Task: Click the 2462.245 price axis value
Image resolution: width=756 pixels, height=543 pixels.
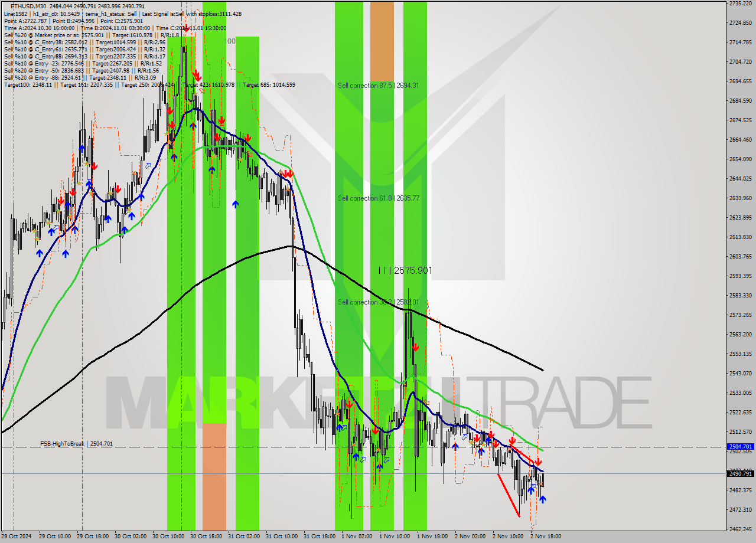Action: coord(741,529)
